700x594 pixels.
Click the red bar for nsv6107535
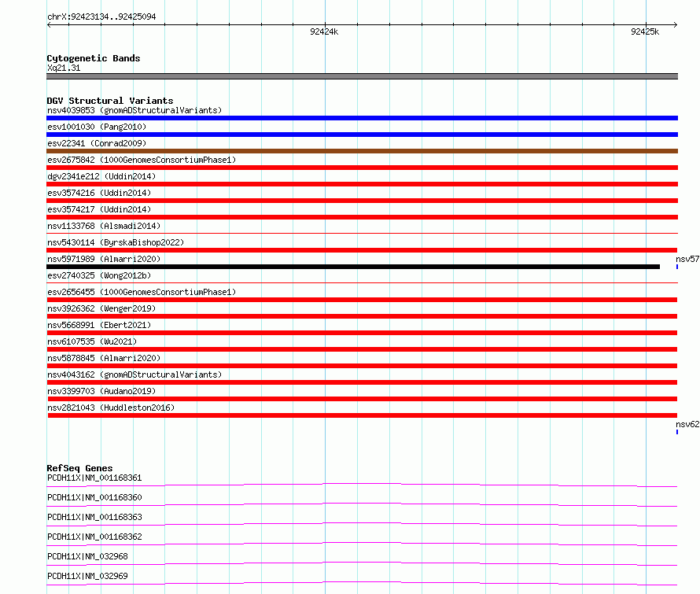tap(362, 349)
